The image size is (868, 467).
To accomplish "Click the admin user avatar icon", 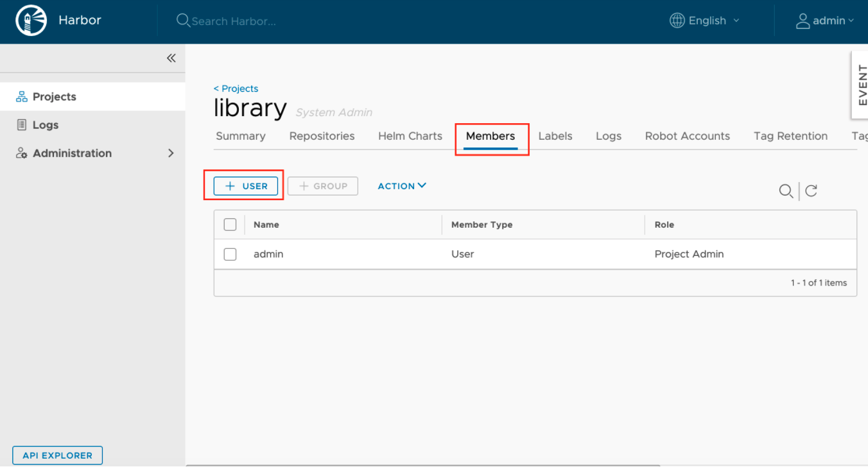I will [x=803, y=21].
